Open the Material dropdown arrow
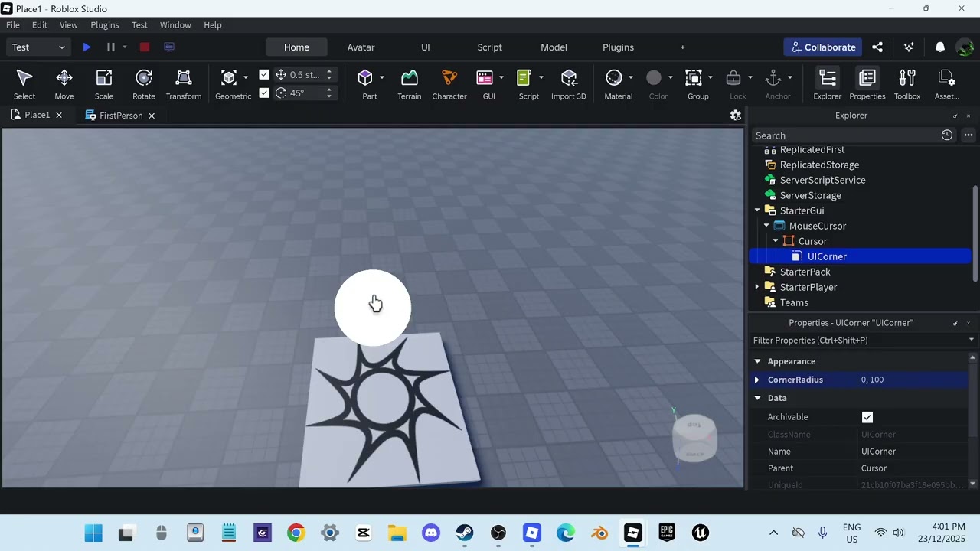The width and height of the screenshot is (980, 551). coord(631,77)
